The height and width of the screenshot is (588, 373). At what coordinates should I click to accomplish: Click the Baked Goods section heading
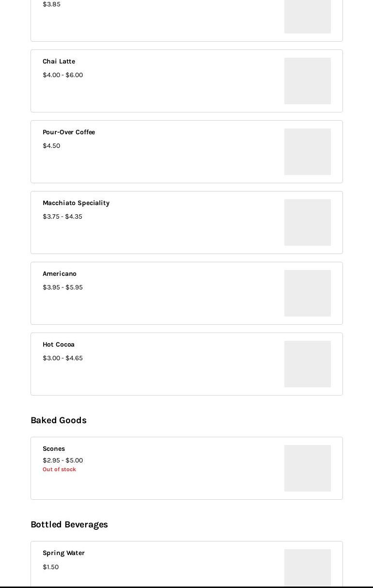(59, 420)
